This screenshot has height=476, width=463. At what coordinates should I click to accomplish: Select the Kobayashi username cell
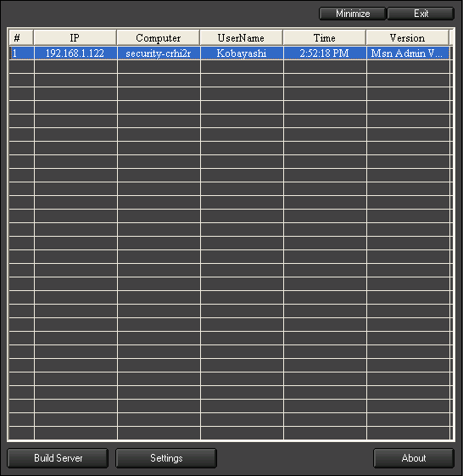(242, 53)
